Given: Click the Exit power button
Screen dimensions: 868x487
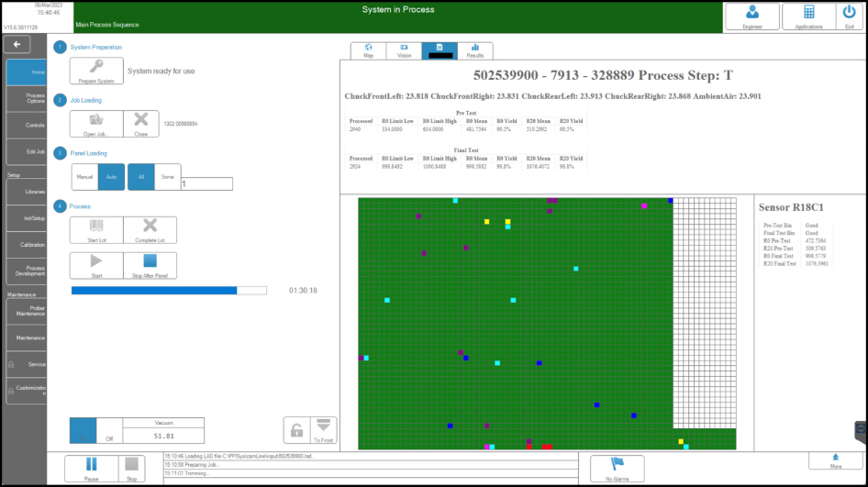Looking at the screenshot, I should click(849, 17).
